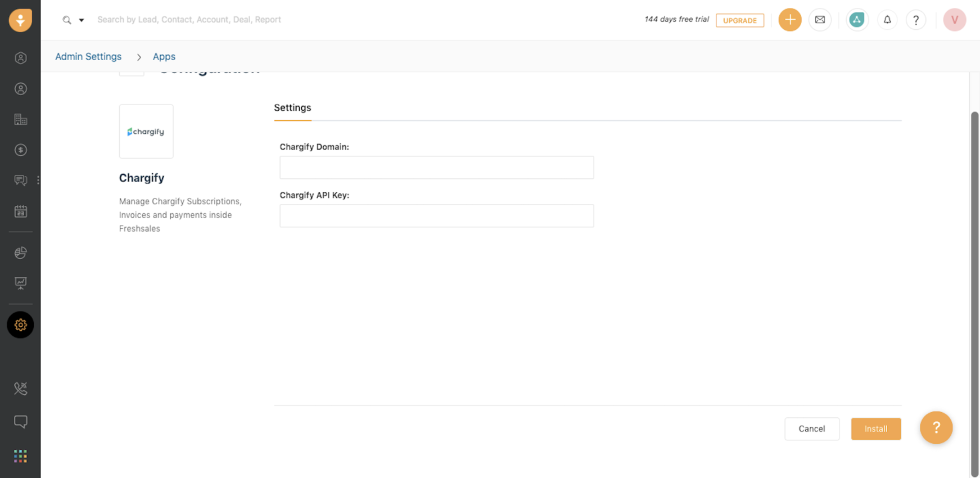Open the Contacts icon in sidebar

click(x=21, y=89)
